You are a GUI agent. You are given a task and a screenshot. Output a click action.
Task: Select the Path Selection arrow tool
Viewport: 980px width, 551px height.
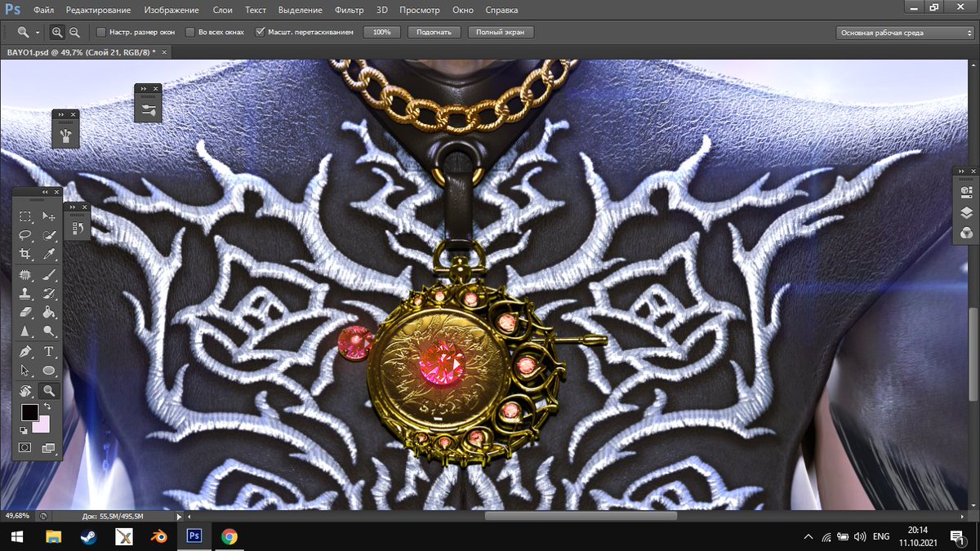[x=25, y=371]
